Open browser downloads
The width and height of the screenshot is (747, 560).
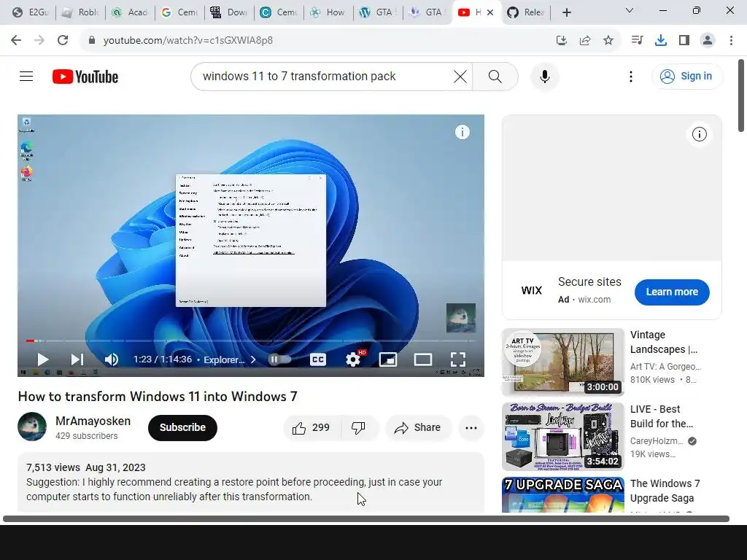click(x=660, y=40)
